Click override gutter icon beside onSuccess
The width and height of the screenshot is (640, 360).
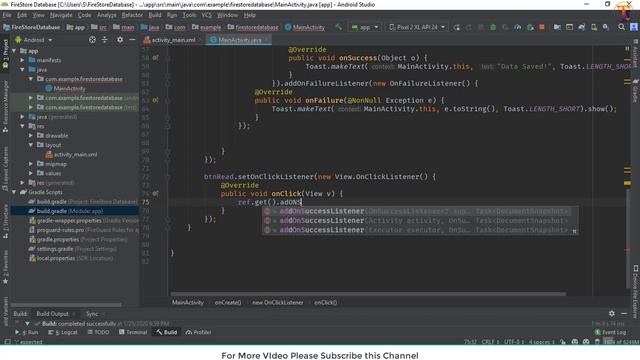[156, 58]
